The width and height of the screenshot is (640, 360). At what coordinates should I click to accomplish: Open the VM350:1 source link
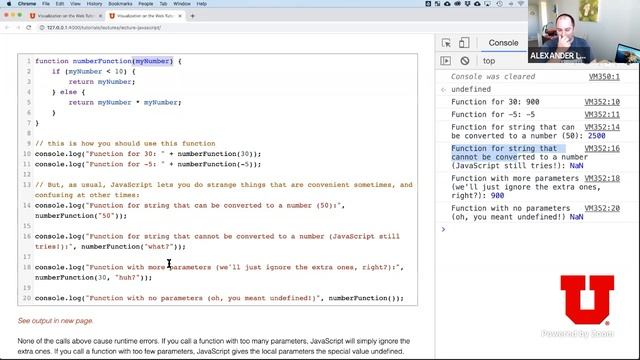[x=604, y=77]
